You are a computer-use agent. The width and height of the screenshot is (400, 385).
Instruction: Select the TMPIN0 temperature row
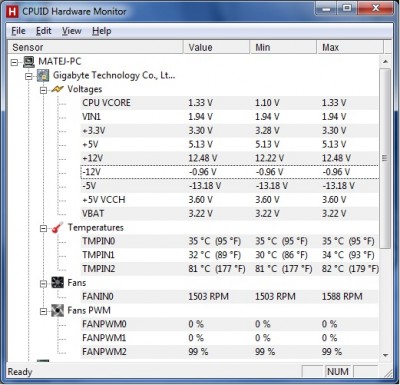(x=229, y=241)
